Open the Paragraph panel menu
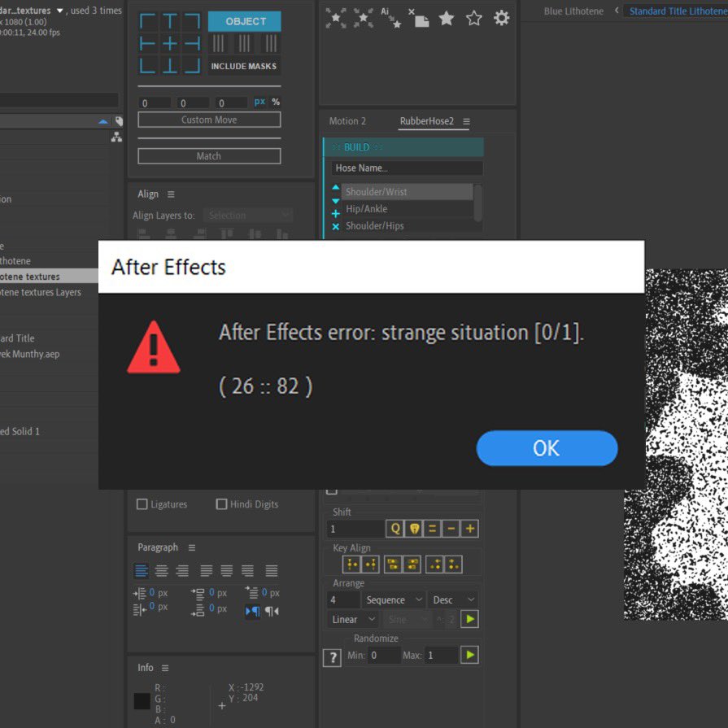728x728 pixels. pos(192,548)
